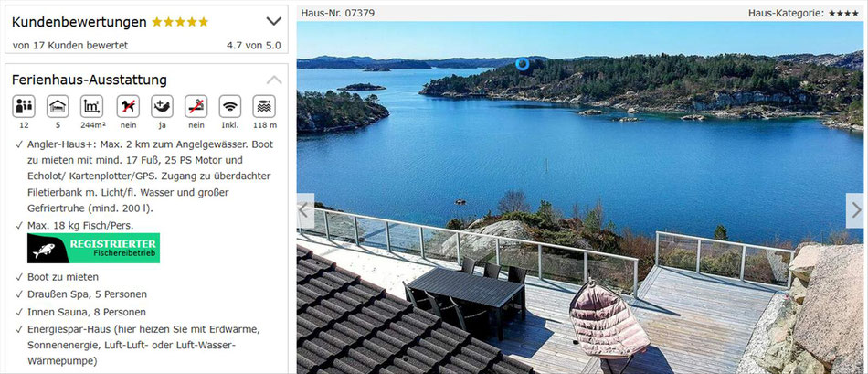Click the Haus-Nr. 07379 label
The width and height of the screenshot is (868, 374).
(x=338, y=14)
